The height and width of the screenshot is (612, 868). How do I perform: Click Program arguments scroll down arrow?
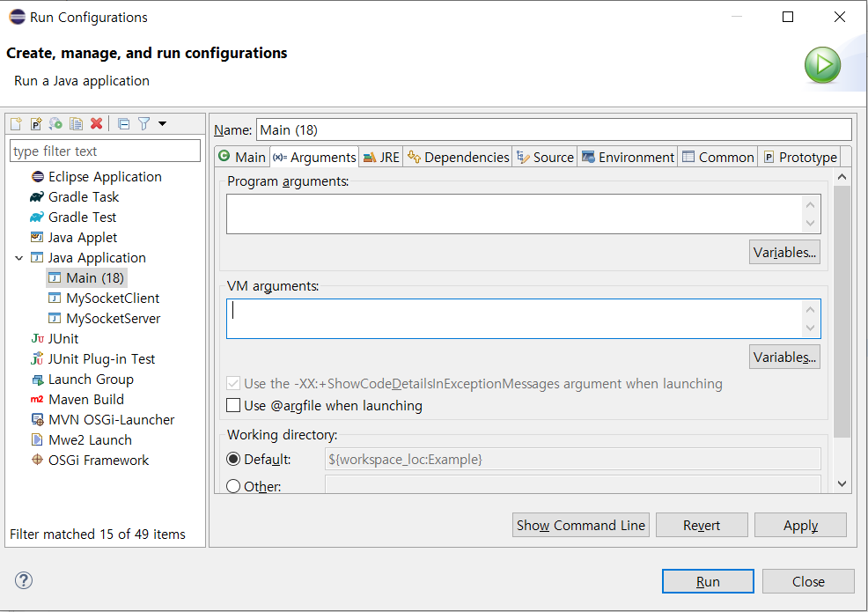coord(811,223)
